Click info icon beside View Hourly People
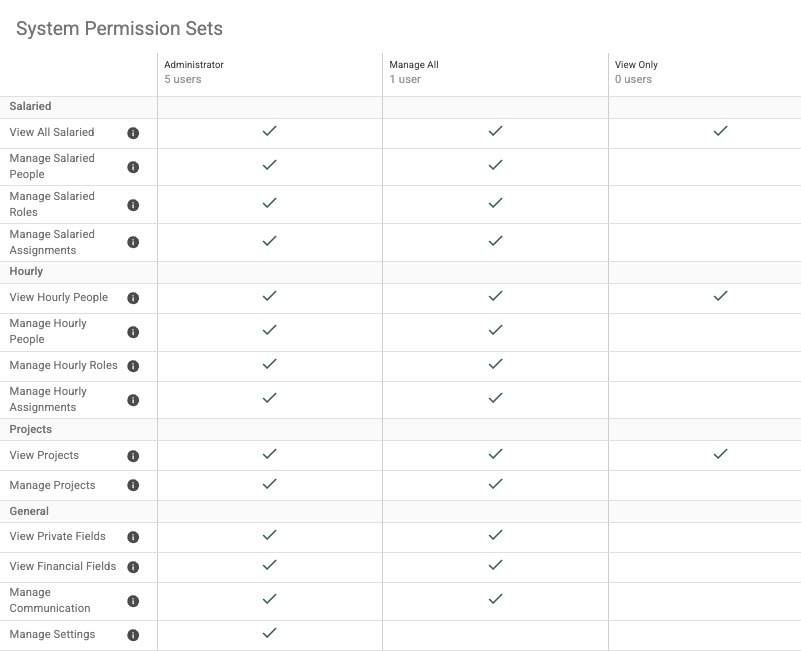This screenshot has width=801, height=651. coord(133,298)
